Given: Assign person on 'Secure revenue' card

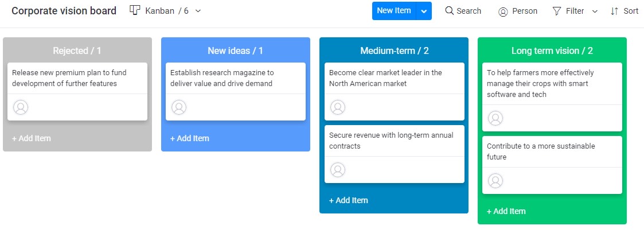Looking at the screenshot, I should (x=338, y=170).
